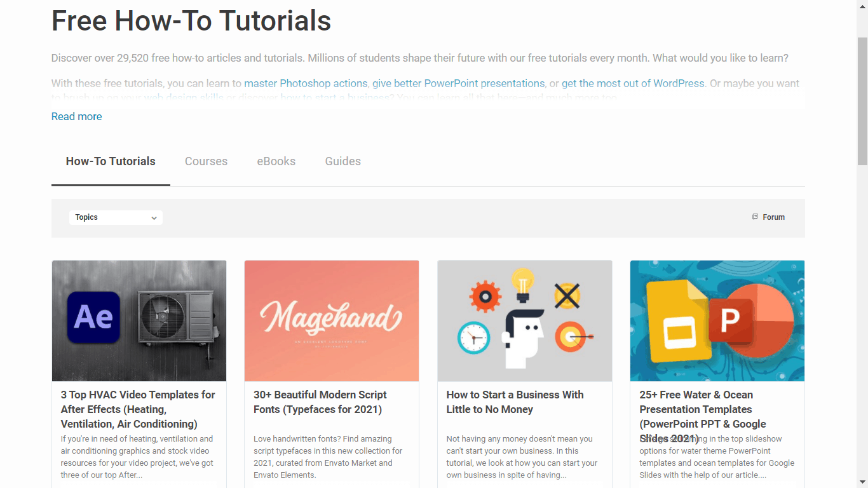Open the Topics dropdown
The height and width of the screenshot is (488, 868).
[x=116, y=217]
